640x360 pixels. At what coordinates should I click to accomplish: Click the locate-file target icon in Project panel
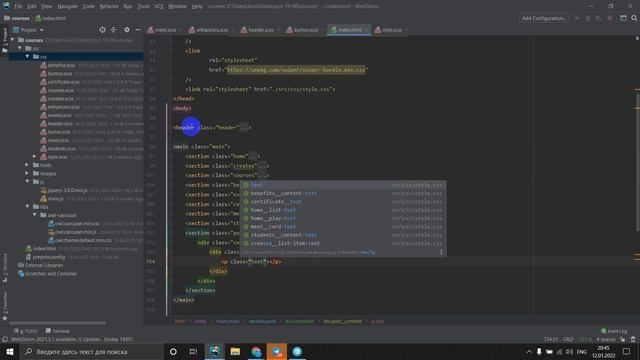pos(102,30)
